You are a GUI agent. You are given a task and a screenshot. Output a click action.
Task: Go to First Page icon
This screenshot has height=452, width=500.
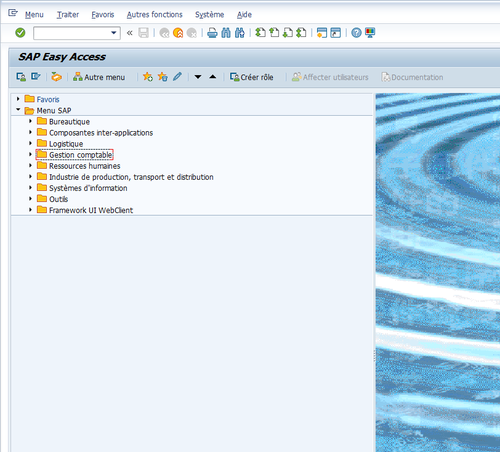[261, 33]
